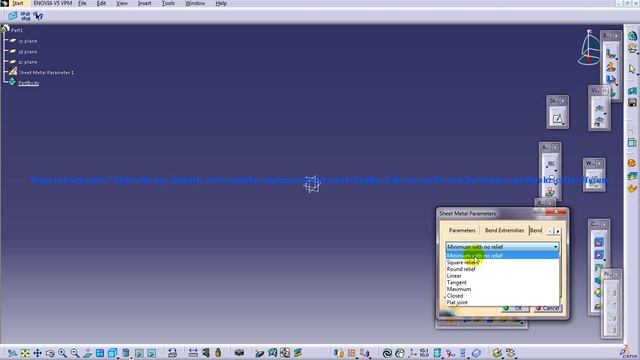Click the Capture camera icon

coord(239,353)
